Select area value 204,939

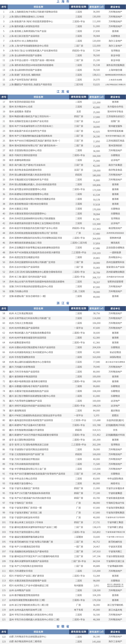pyautogui.click(x=96, y=347)
